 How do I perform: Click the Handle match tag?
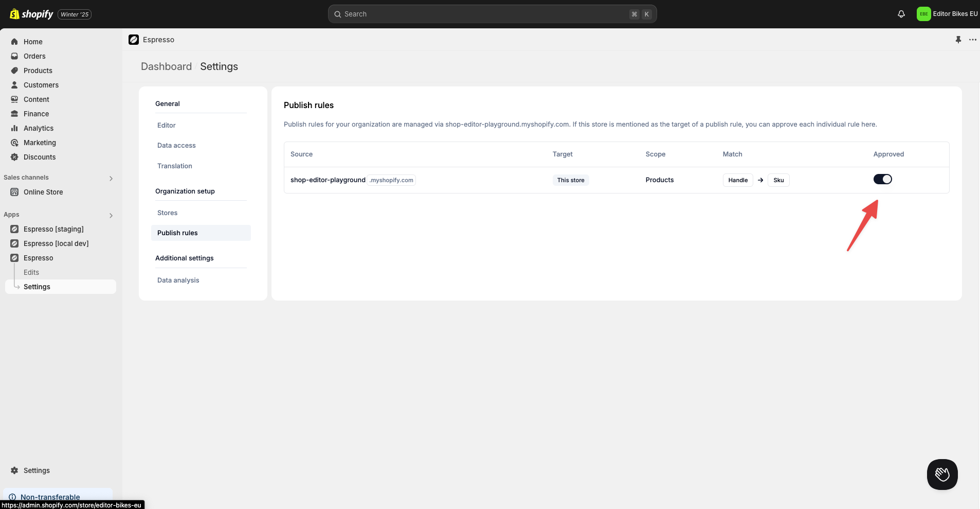tap(737, 180)
